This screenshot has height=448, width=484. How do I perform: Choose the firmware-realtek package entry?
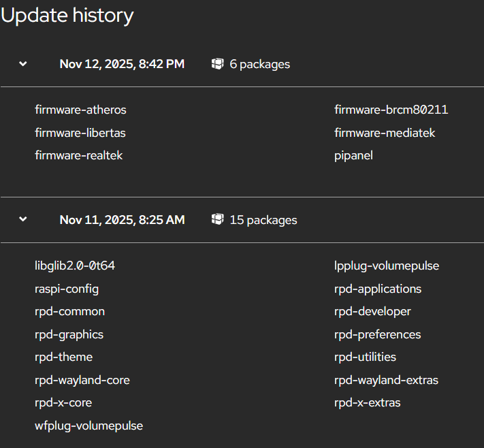[78, 155]
